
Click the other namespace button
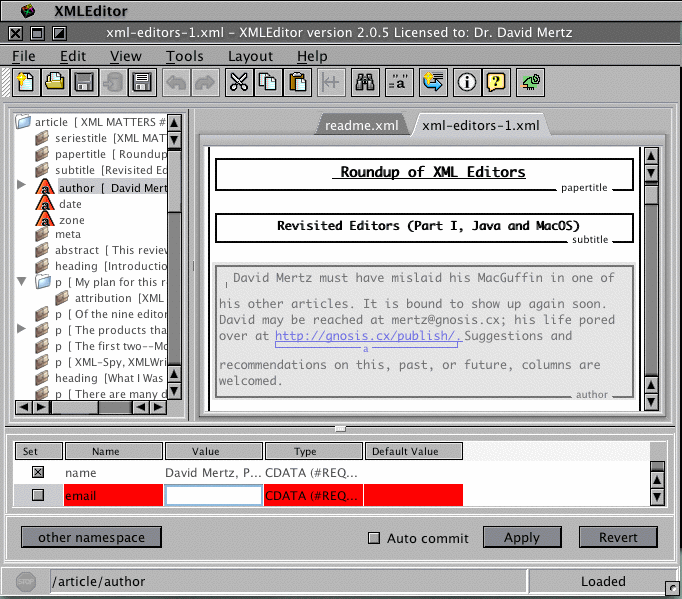(x=91, y=537)
